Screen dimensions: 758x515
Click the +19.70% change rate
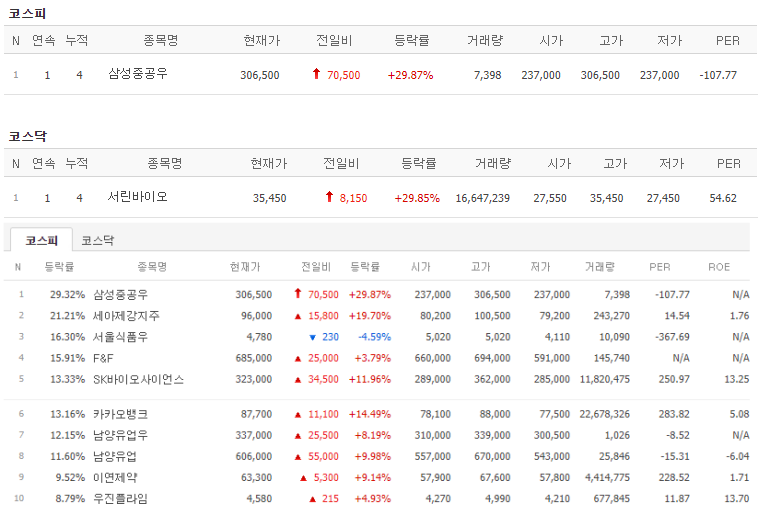pyautogui.click(x=370, y=316)
